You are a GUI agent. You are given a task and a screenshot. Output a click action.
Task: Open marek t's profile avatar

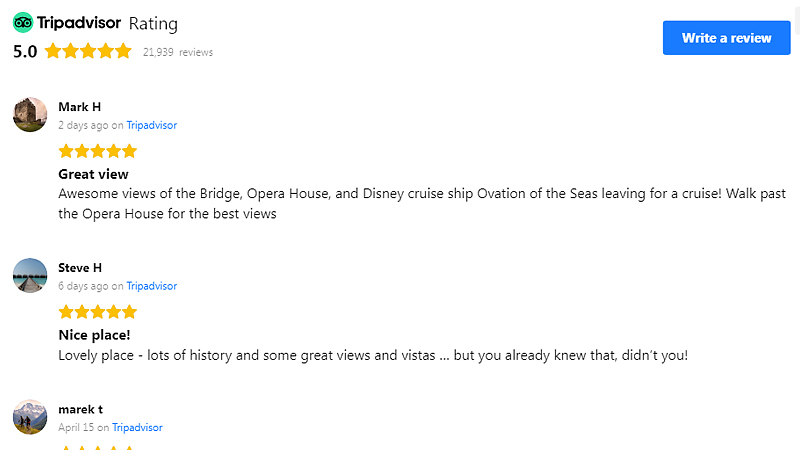coord(30,417)
